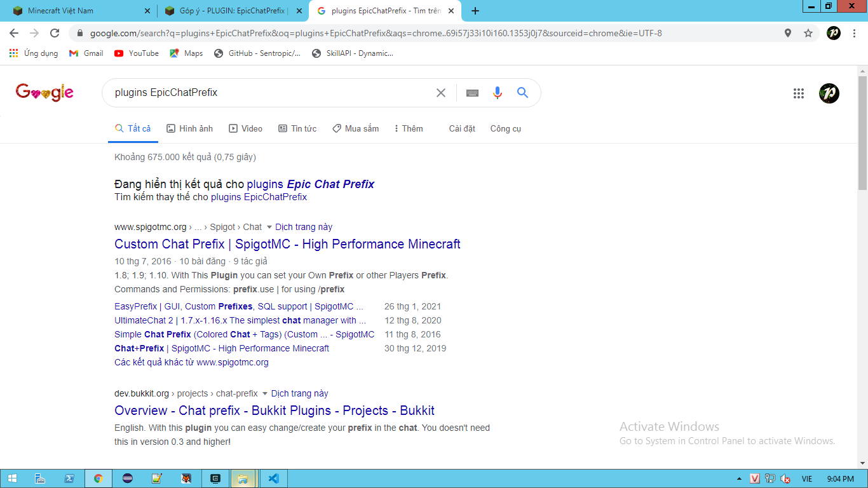Open the Ứng dụng apps shortcut
This screenshot has height=488, width=868.
(34, 53)
